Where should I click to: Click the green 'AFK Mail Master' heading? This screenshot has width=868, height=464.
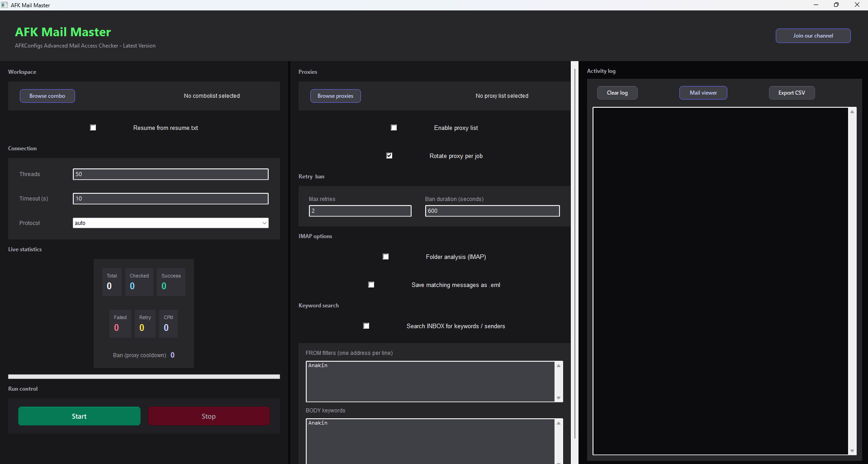click(x=63, y=32)
